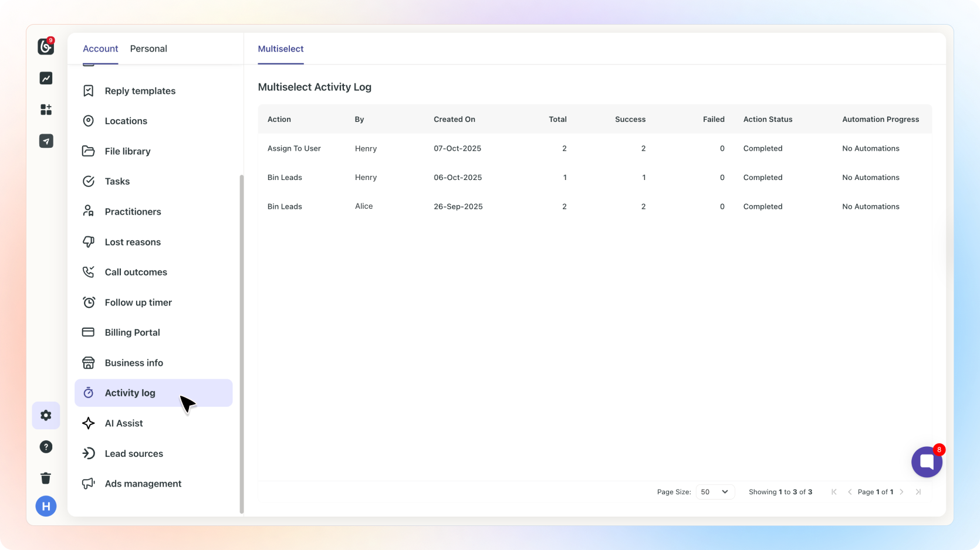This screenshot has width=980, height=550.
Task: Open the paper plane send icon
Action: (x=46, y=141)
